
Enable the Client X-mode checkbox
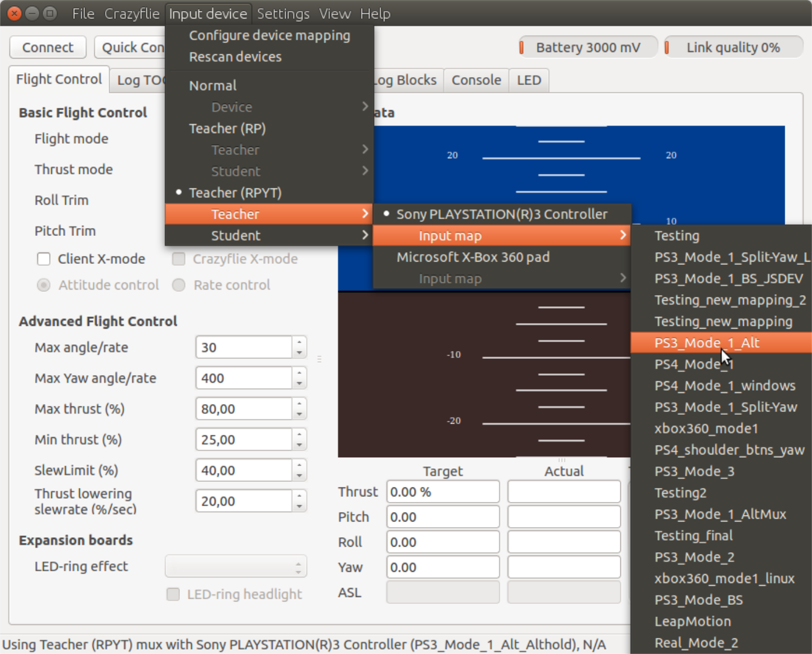tap(44, 259)
